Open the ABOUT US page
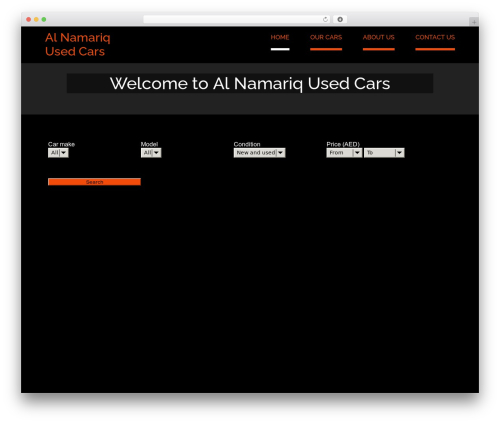The width and height of the screenshot is (500, 423). pos(379,37)
